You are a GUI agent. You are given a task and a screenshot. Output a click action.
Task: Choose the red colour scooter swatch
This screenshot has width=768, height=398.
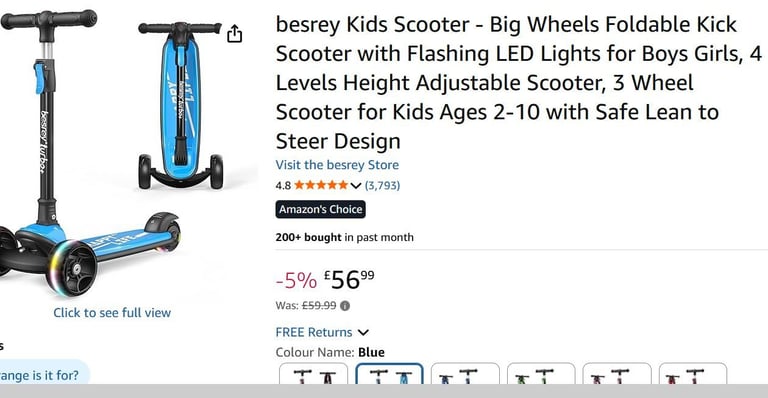693,374
